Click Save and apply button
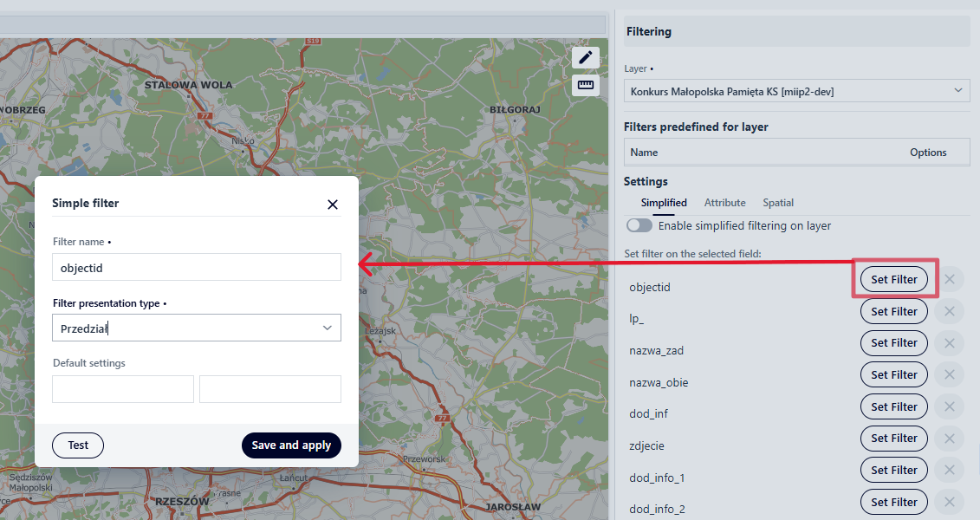 coord(291,445)
